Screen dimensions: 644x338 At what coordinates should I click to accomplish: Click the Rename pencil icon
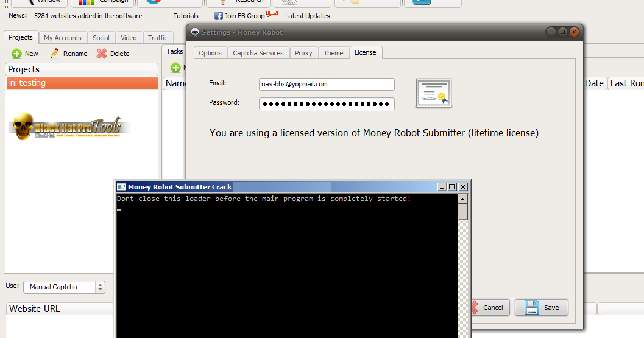tap(55, 54)
